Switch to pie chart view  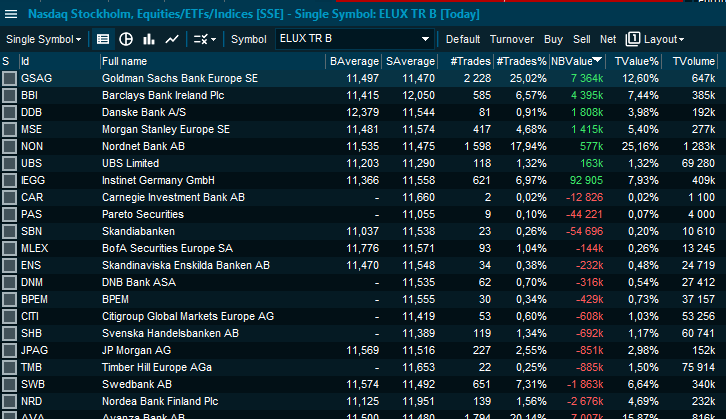[x=126, y=39]
